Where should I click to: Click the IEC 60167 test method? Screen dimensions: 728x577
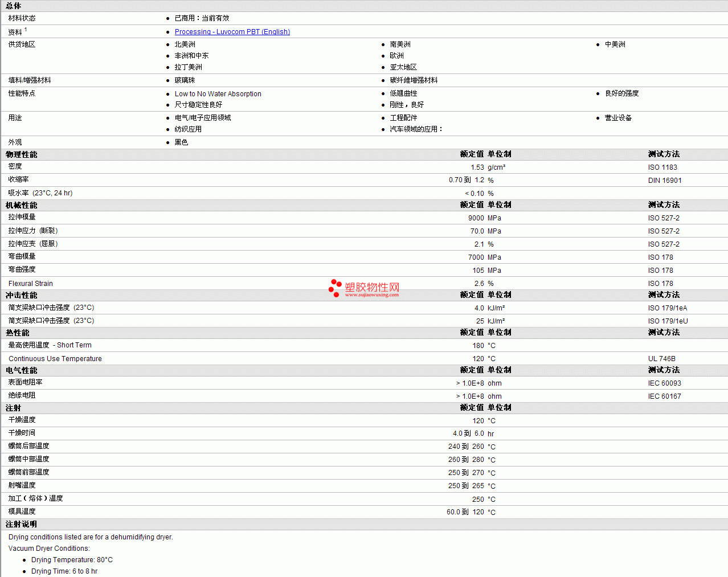click(665, 396)
